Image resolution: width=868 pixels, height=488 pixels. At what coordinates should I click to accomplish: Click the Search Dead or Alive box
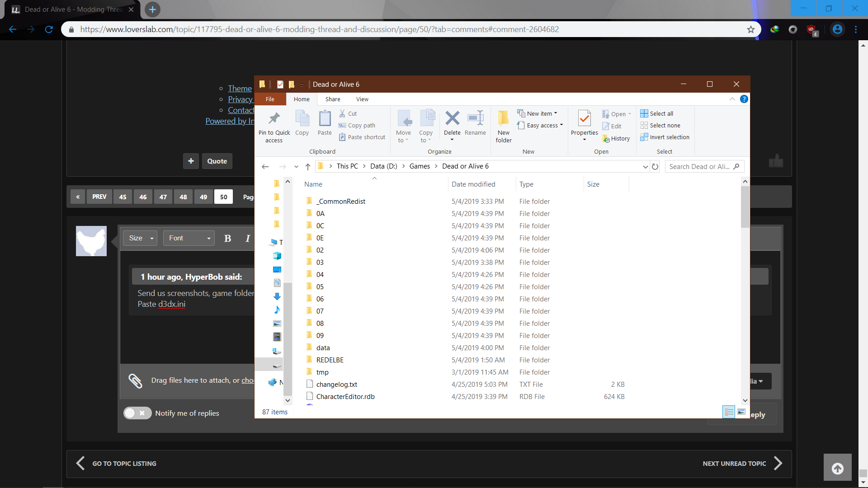pyautogui.click(x=704, y=166)
